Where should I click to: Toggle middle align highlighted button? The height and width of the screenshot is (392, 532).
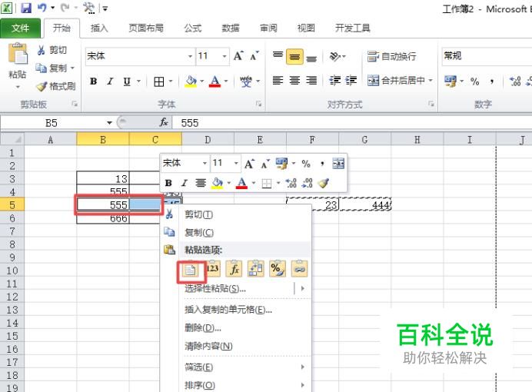(x=294, y=56)
